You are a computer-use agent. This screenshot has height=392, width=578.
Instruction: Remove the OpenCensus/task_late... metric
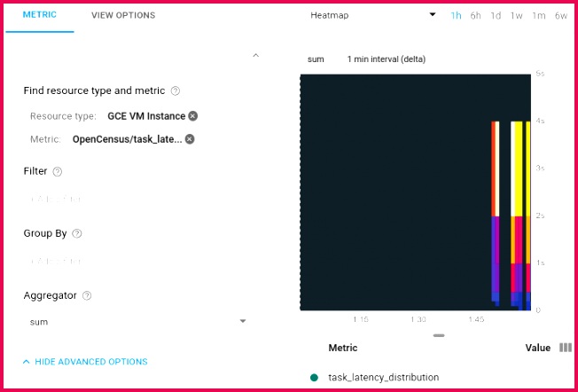(190, 139)
